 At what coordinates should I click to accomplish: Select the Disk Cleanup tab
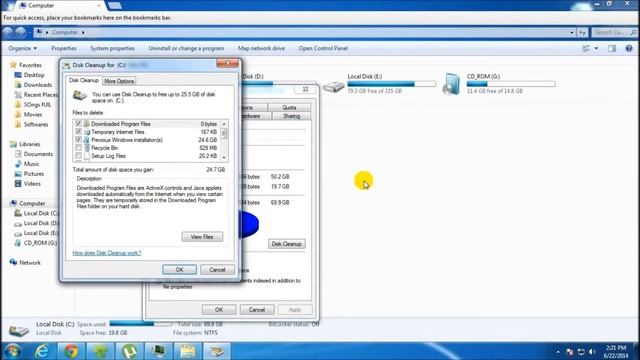(84, 80)
